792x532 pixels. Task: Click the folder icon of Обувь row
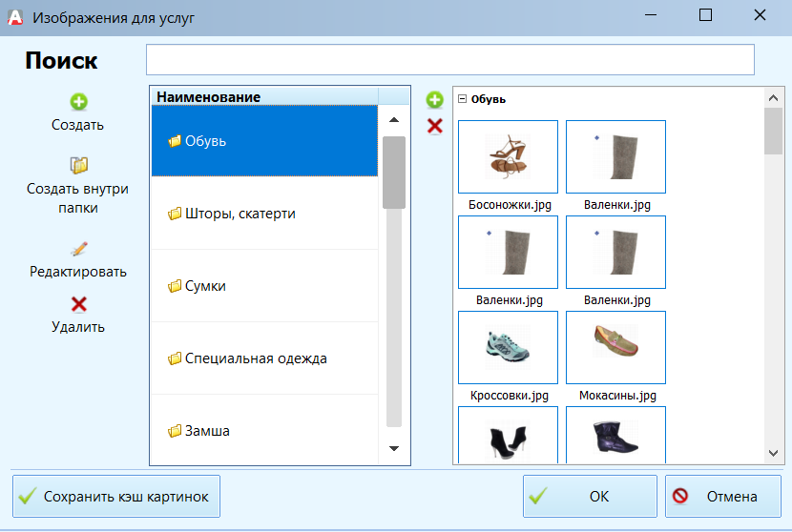point(175,141)
